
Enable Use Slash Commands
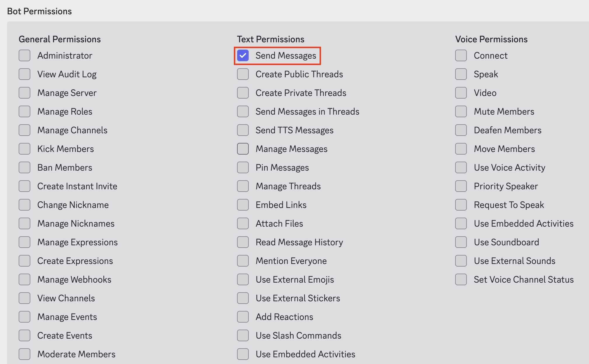click(243, 335)
